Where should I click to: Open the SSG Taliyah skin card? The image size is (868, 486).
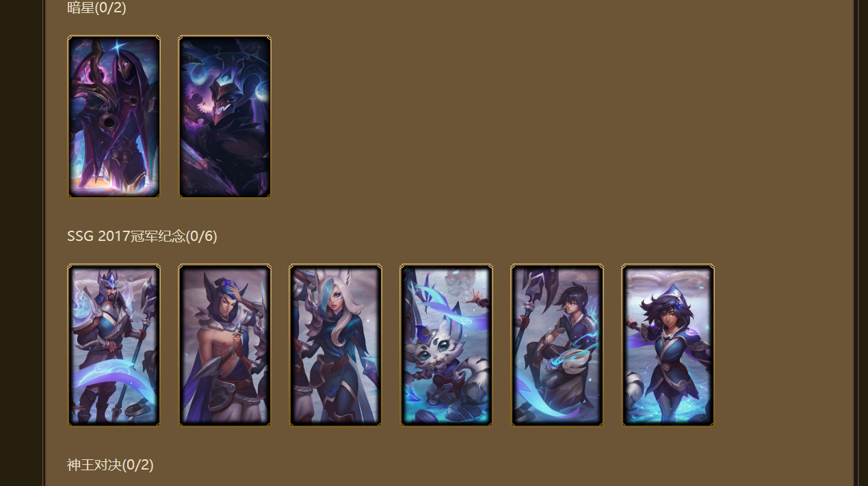pos(668,345)
